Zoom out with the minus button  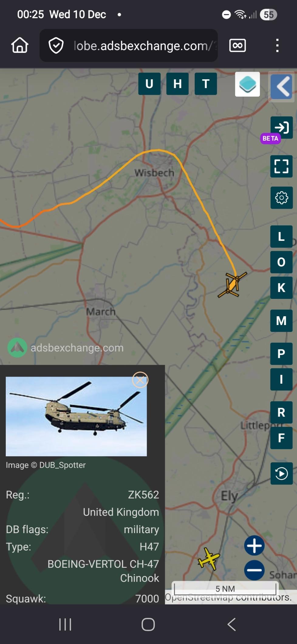coord(254,570)
